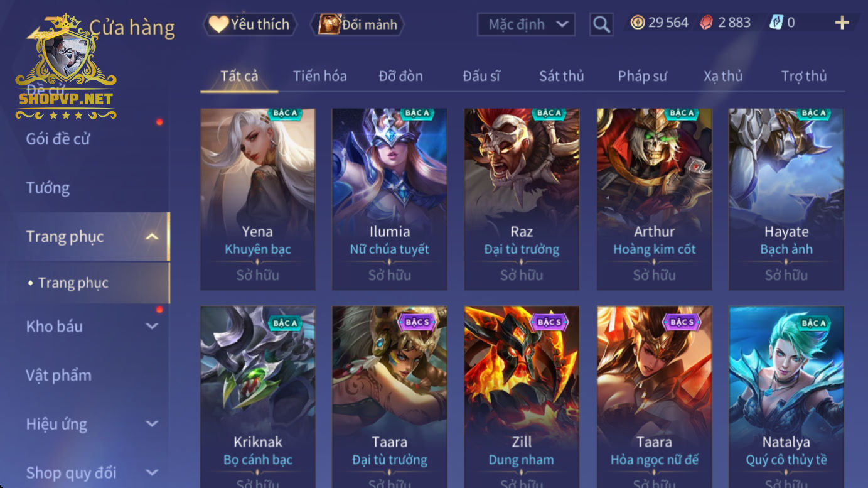Click the SHOPVP.NET crest logo
Viewport: 868px width, 488px height.
pyautogui.click(x=66, y=68)
